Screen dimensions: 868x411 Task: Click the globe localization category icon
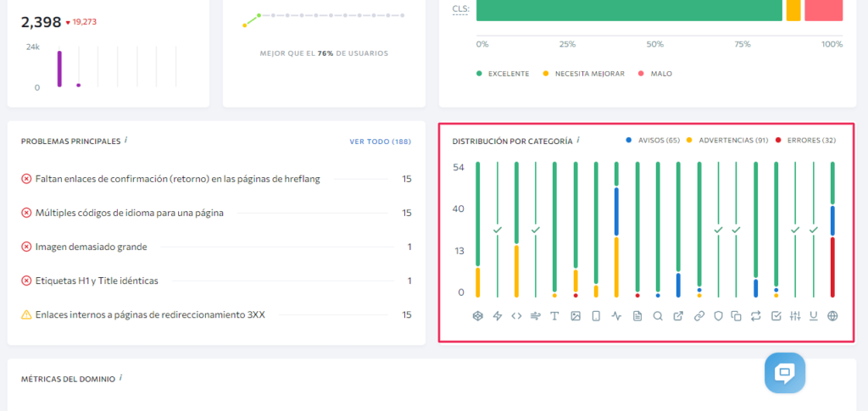pos(832,316)
